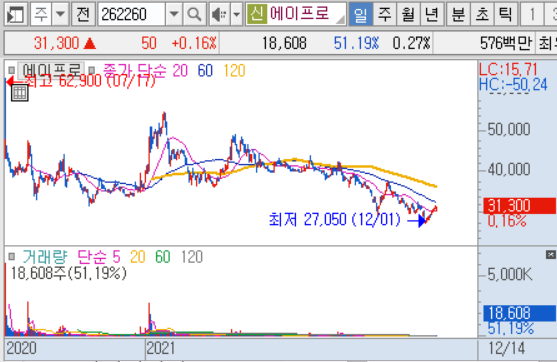Viewport: 557px width, 362px height.
Task: Click the 주 market type button
Action: 41,15
